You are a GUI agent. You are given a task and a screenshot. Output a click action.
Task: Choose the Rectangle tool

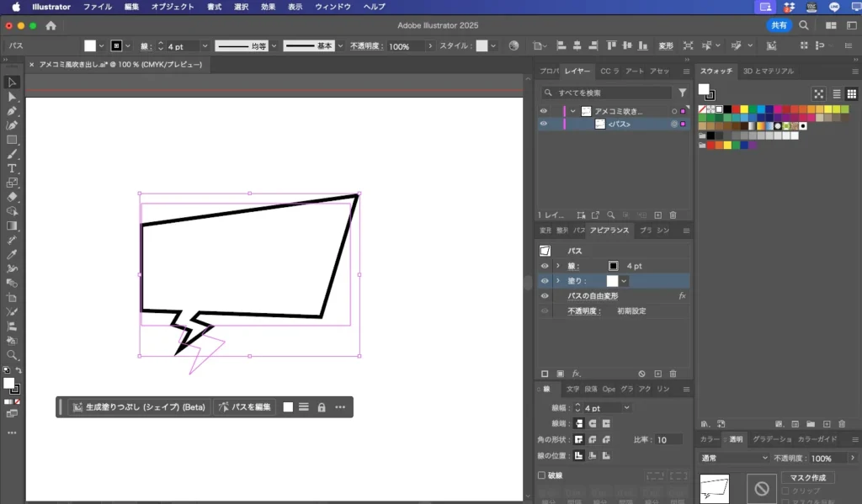click(12, 140)
